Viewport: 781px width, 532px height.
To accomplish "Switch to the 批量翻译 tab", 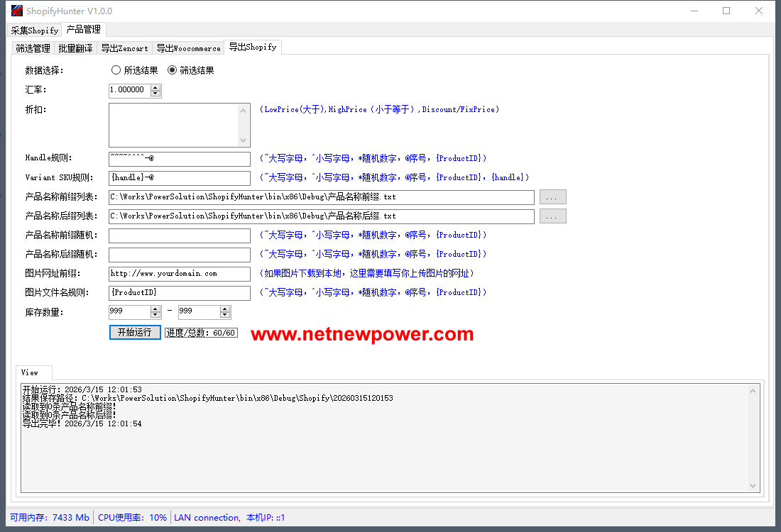I will (75, 48).
